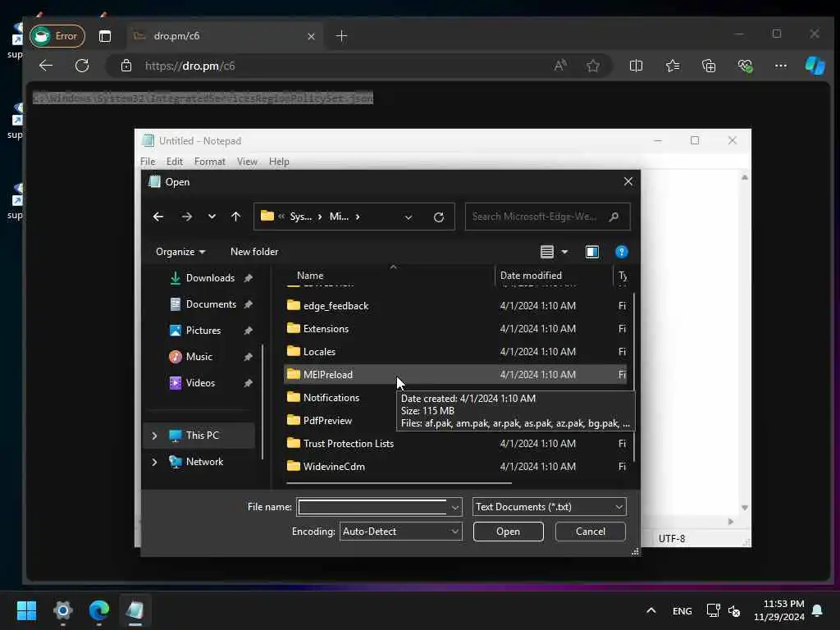Go forward in the Open dialog

pyautogui.click(x=186, y=217)
